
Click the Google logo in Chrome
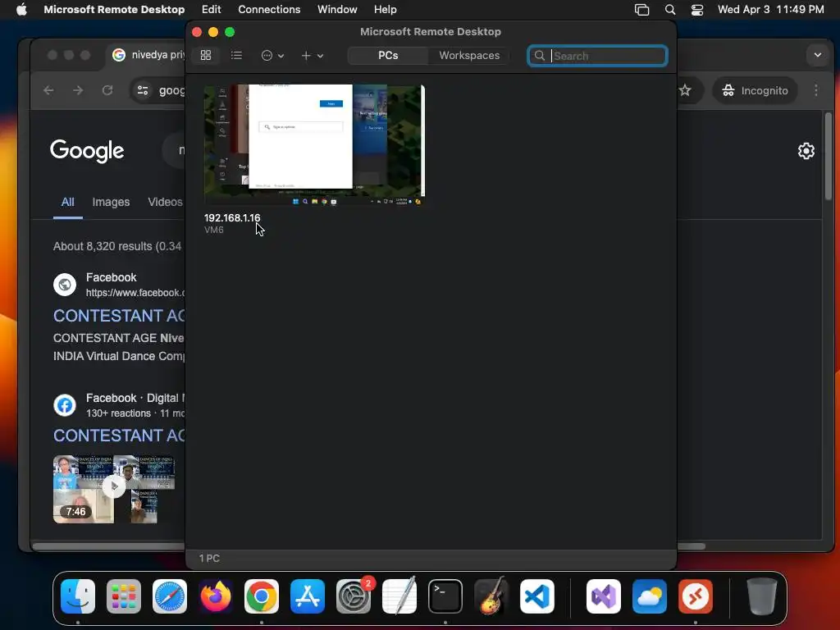pos(87,151)
